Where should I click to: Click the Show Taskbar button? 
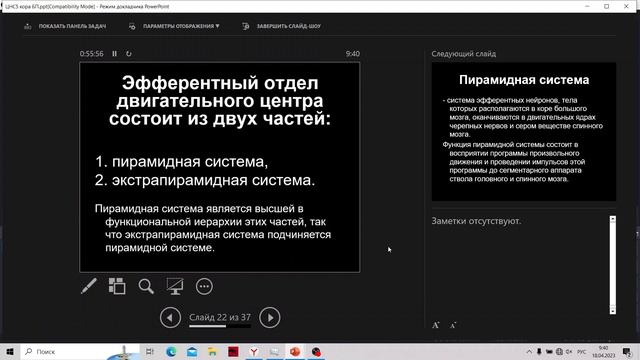tap(65, 26)
